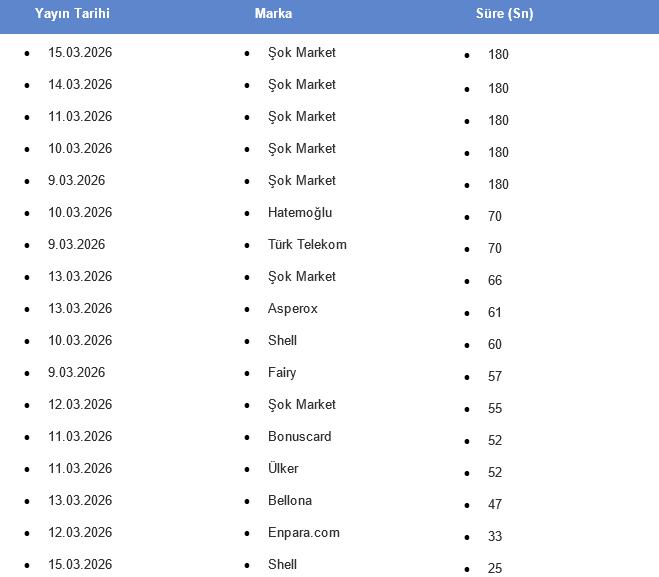Click the Bellona brand entry
Image resolution: width=659 pixels, height=577 pixels.
(x=290, y=500)
